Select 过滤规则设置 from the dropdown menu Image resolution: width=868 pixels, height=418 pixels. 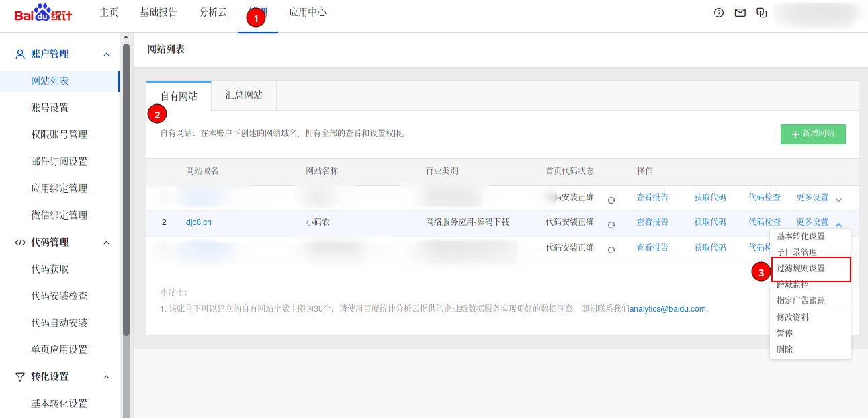point(801,269)
